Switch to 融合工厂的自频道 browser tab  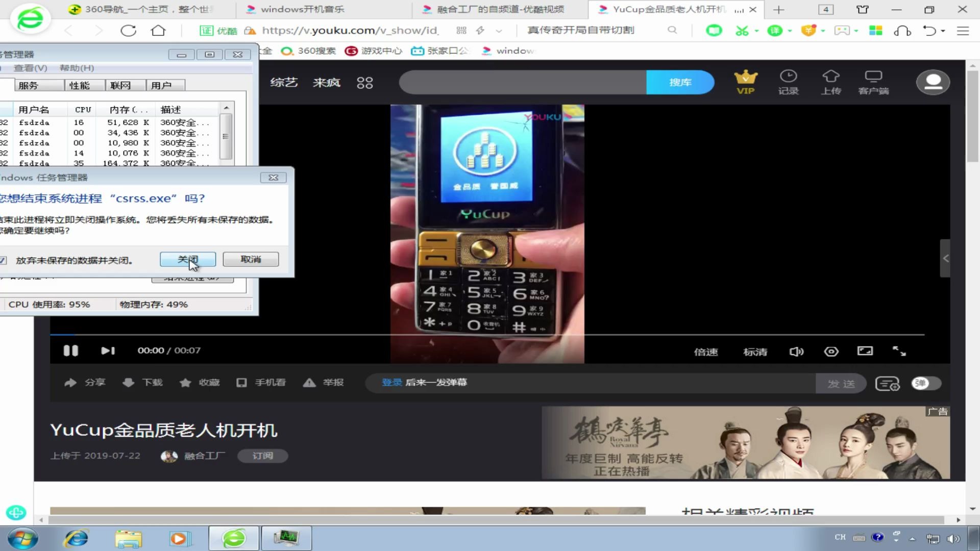coord(500,9)
